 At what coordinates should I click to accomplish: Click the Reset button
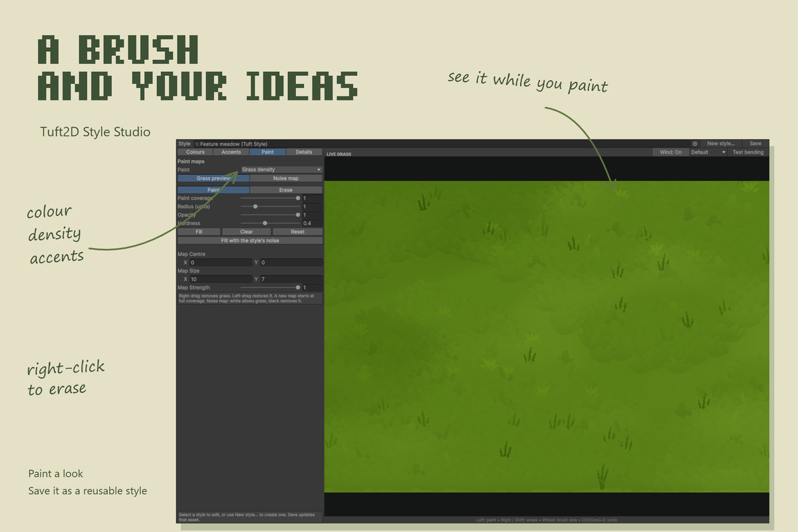[x=297, y=232]
